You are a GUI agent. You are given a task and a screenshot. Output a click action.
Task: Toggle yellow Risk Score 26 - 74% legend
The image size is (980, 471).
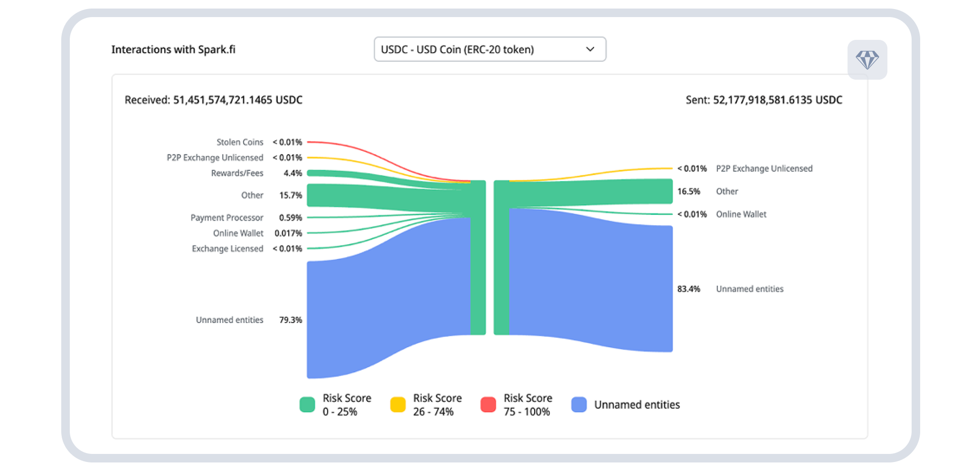click(398, 405)
